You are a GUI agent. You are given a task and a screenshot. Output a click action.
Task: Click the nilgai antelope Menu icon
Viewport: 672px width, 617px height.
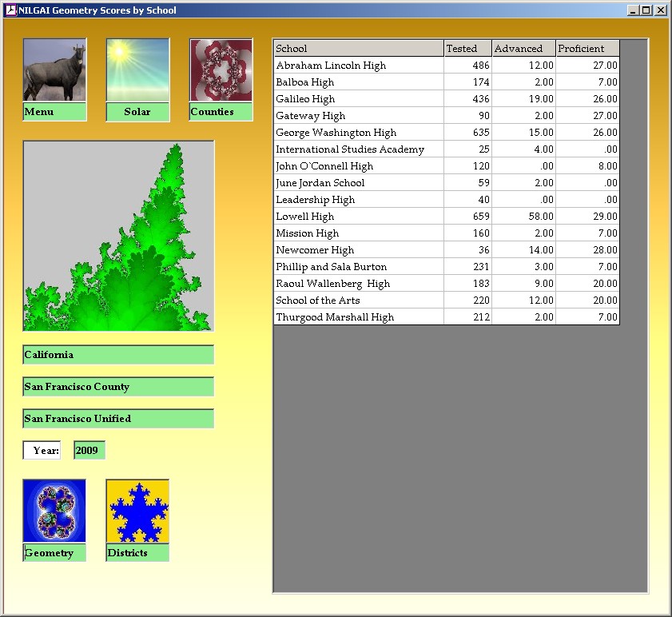(x=54, y=70)
